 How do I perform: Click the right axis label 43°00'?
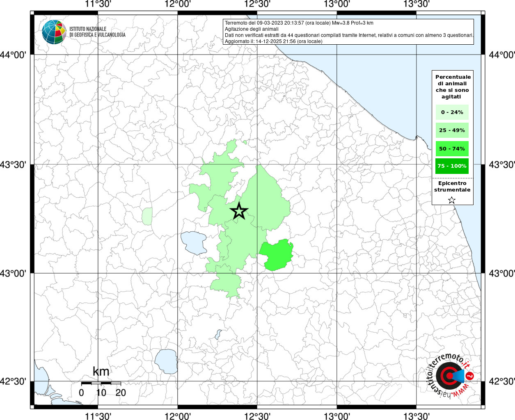[x=502, y=274]
